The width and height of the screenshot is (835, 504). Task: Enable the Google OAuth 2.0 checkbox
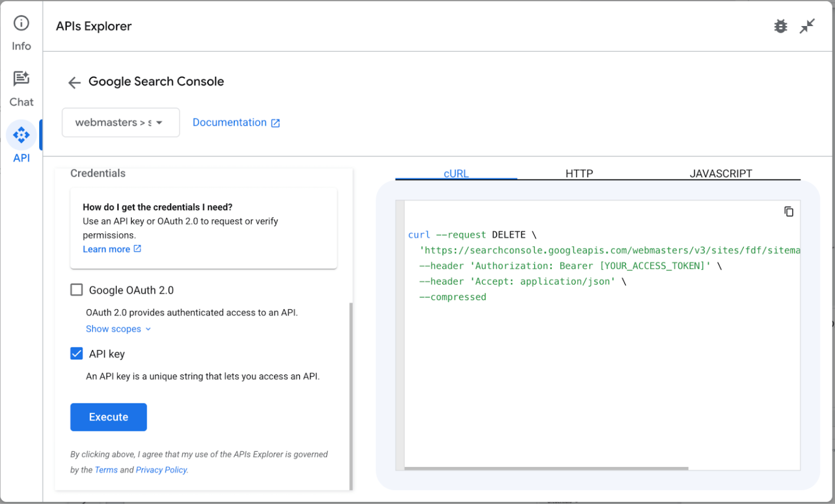(x=76, y=290)
